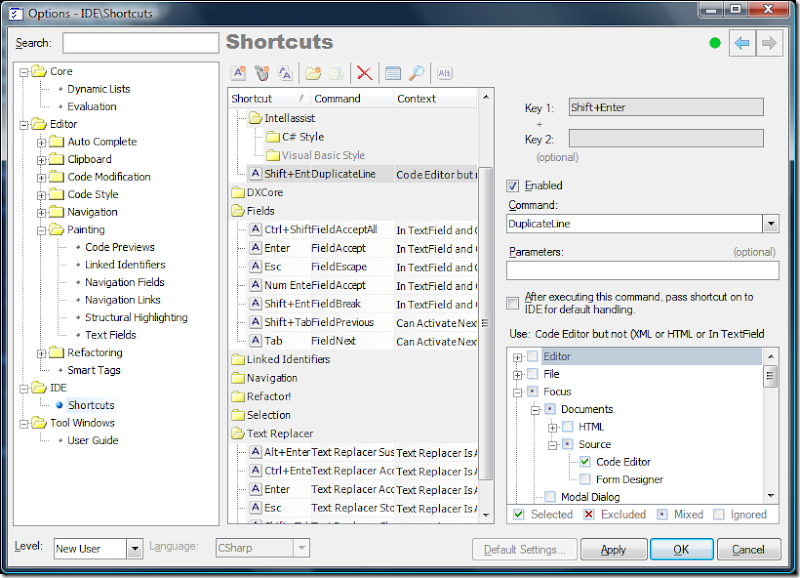The image size is (800, 578).
Task: Toggle the File context checkbox
Action: click(532, 374)
